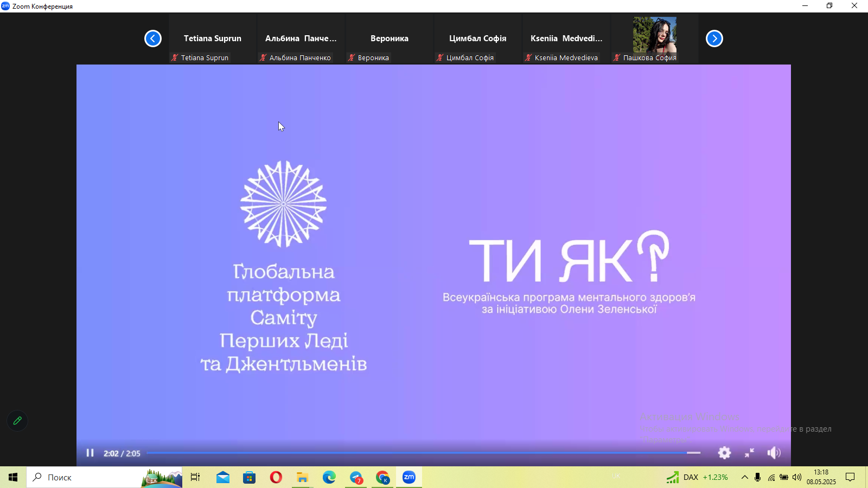Image resolution: width=868 pixels, height=488 pixels.
Task: Mute the video player volume
Action: point(774,453)
